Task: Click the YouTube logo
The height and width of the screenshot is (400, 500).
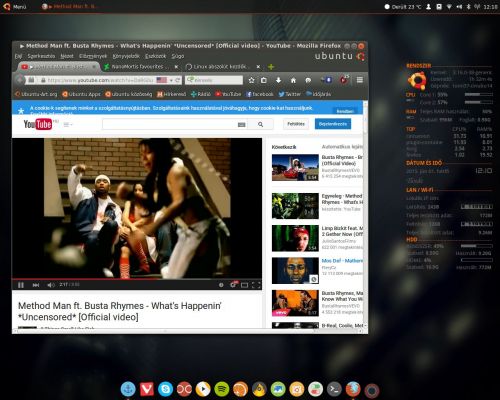Action: (38, 124)
